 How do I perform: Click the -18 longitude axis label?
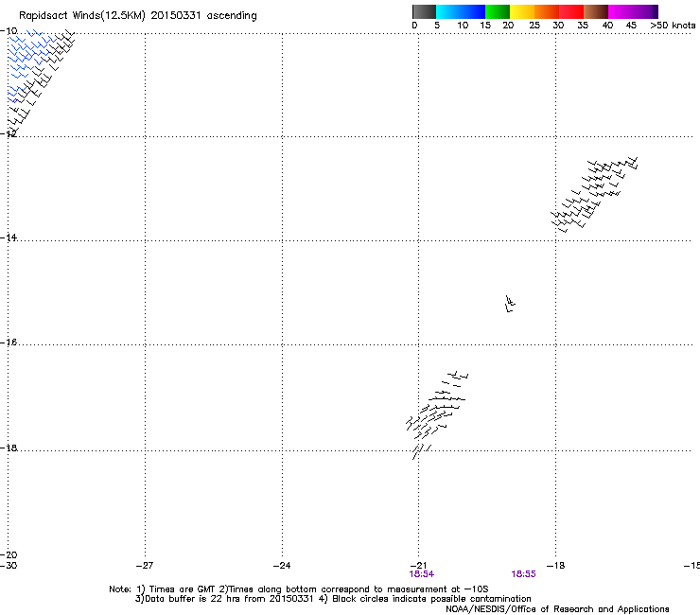click(556, 566)
